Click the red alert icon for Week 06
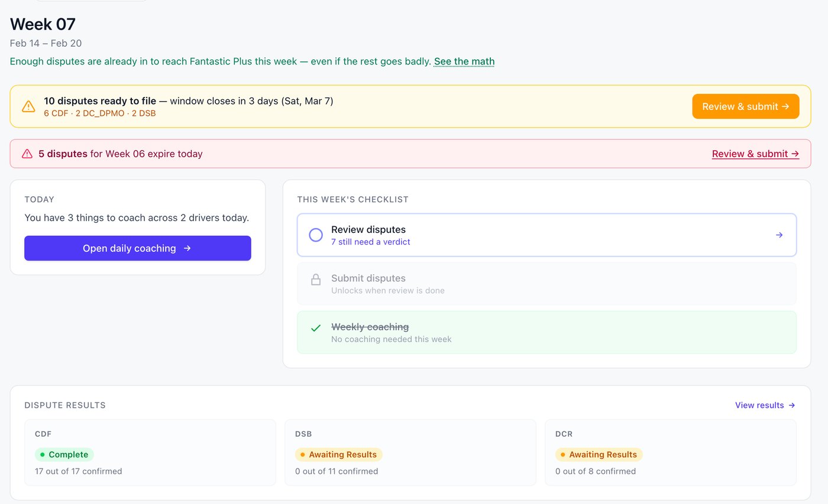Image resolution: width=828 pixels, height=504 pixels. (x=27, y=154)
